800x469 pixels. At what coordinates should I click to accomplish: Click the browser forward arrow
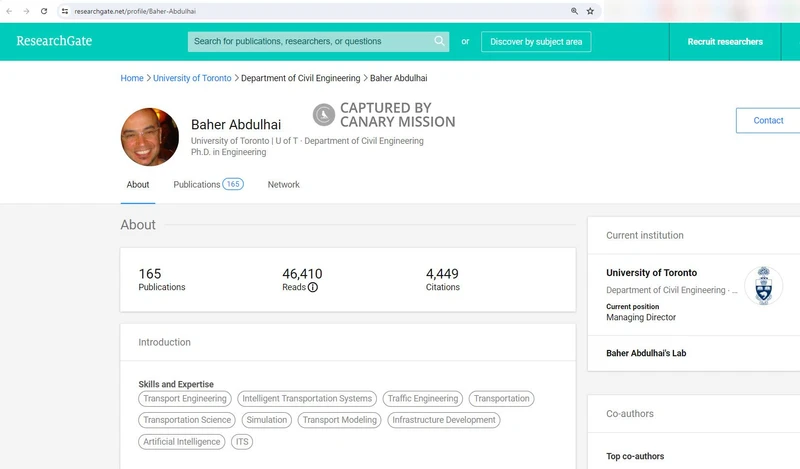tap(27, 11)
